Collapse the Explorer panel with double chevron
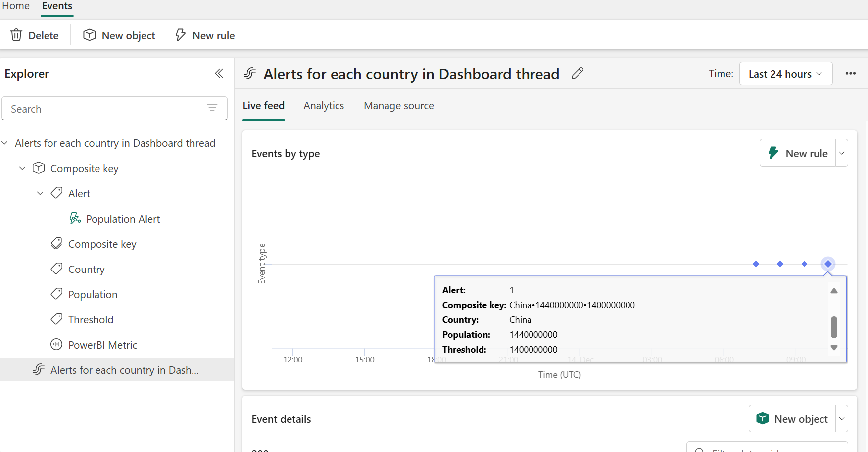 219,74
